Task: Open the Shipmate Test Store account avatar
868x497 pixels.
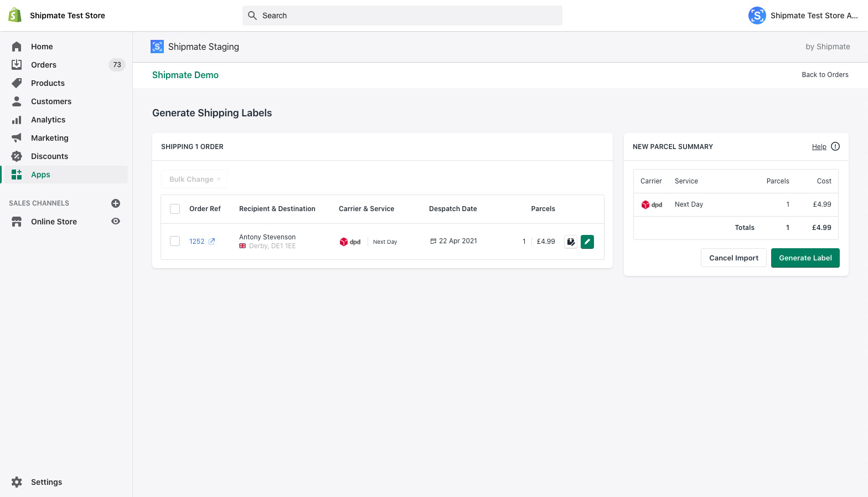Action: coord(757,16)
